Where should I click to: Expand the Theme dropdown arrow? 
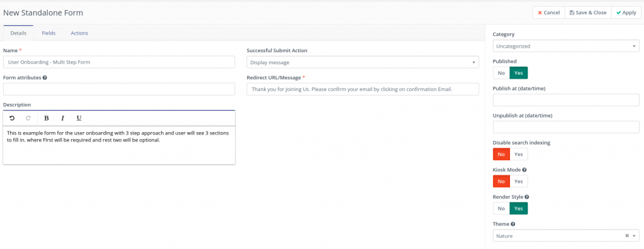pyautogui.click(x=635, y=236)
